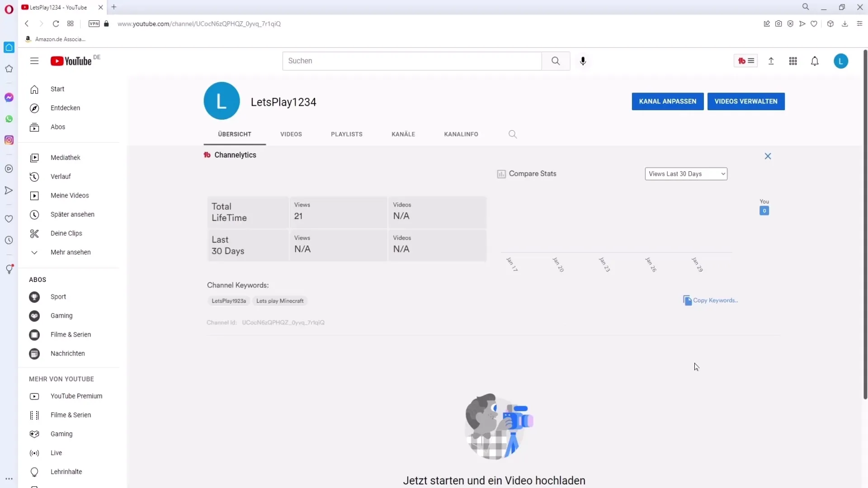
Task: Click the YouTube Premium menu item
Action: (76, 396)
